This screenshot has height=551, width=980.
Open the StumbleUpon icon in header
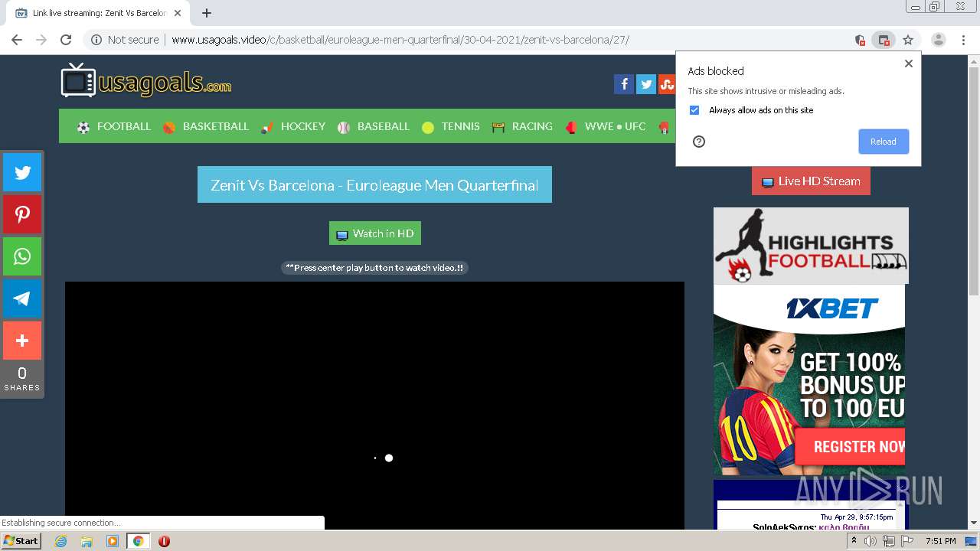pyautogui.click(x=667, y=84)
